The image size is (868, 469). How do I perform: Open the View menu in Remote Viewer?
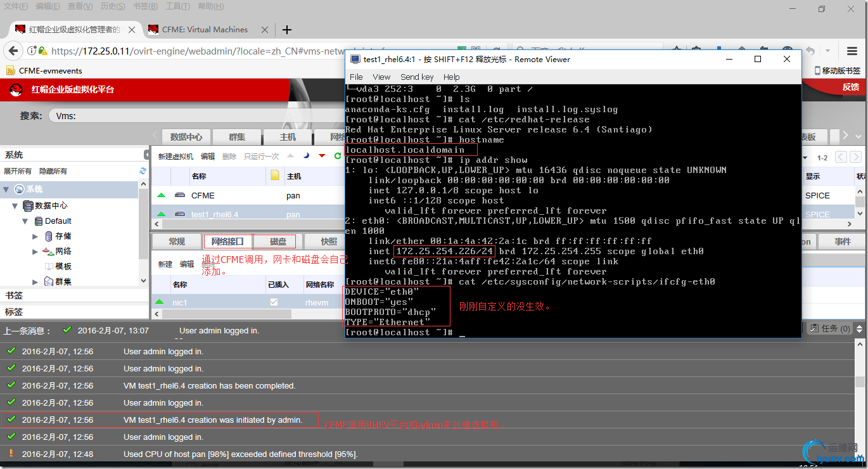pos(381,77)
